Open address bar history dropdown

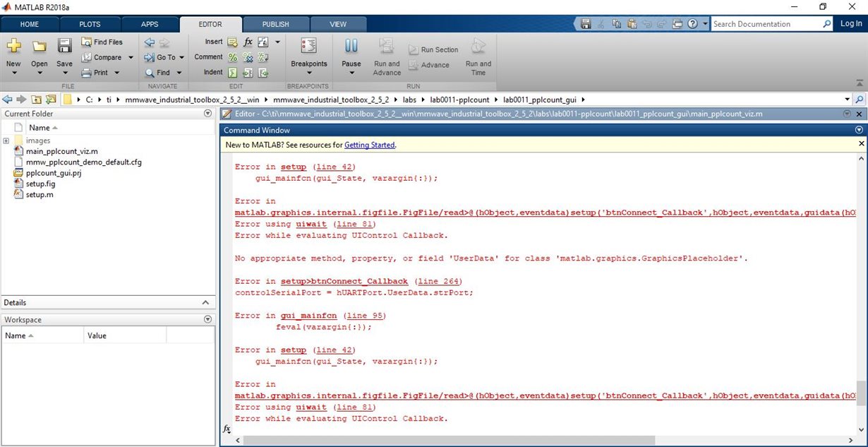coord(847,100)
